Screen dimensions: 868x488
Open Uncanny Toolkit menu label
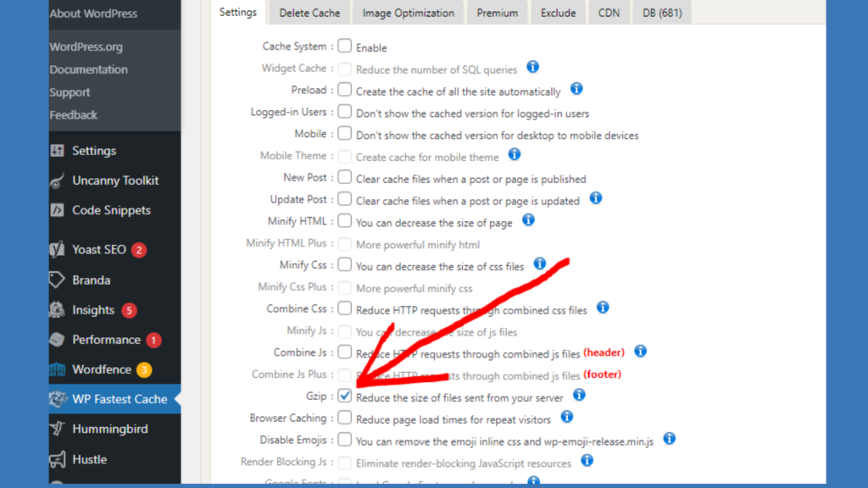click(x=115, y=180)
